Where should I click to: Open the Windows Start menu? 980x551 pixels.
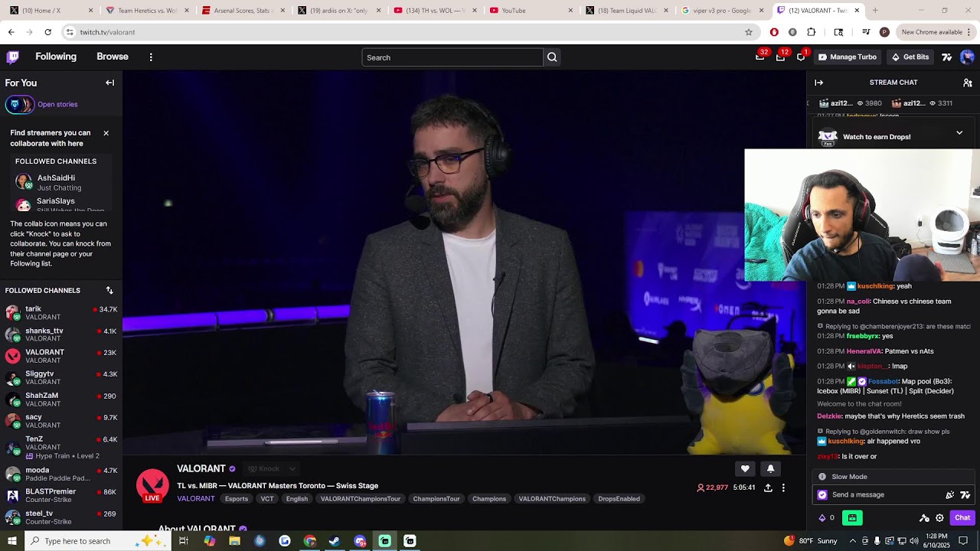point(11,541)
